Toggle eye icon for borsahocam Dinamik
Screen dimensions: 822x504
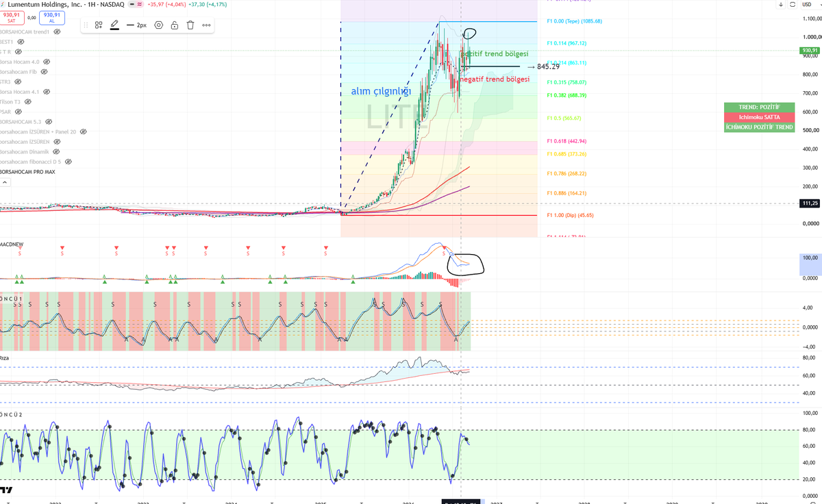tap(56, 151)
